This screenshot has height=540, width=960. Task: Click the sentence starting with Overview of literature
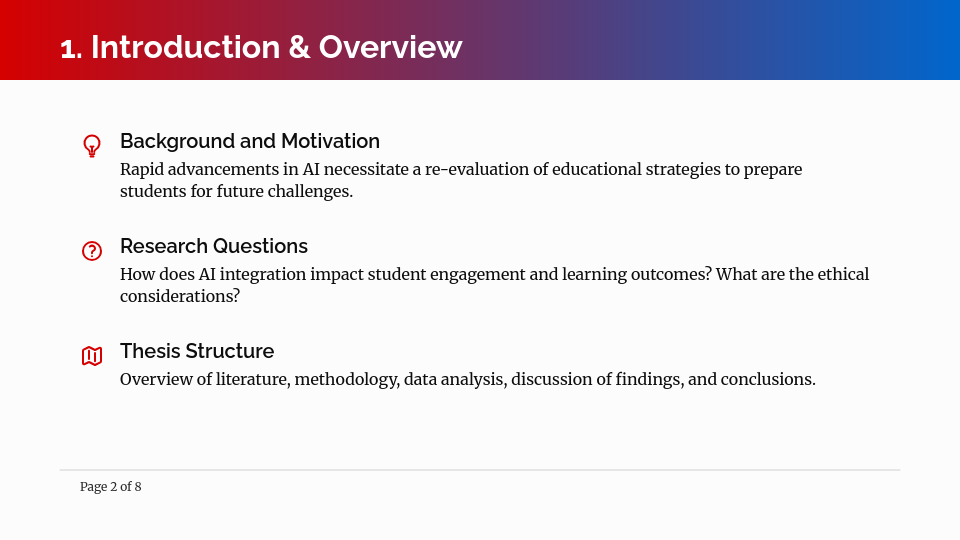coord(467,379)
